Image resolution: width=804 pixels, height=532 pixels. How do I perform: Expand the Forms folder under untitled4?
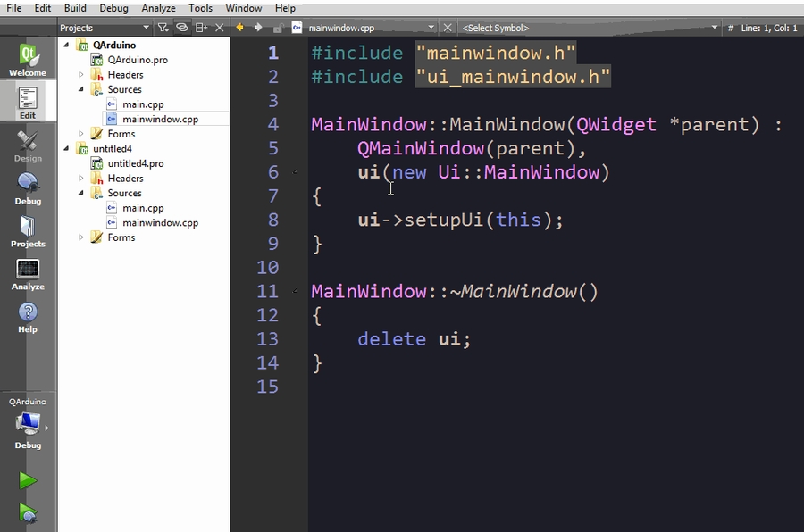(81, 237)
